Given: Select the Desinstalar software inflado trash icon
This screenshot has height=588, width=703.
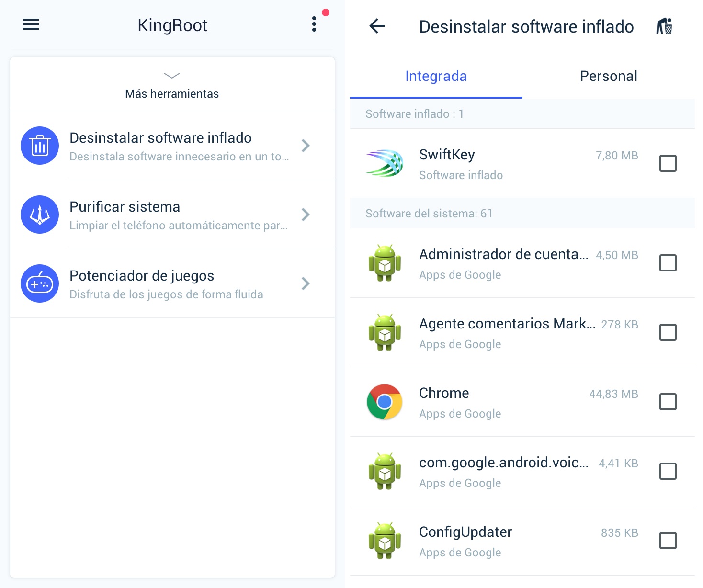Looking at the screenshot, I should (39, 146).
